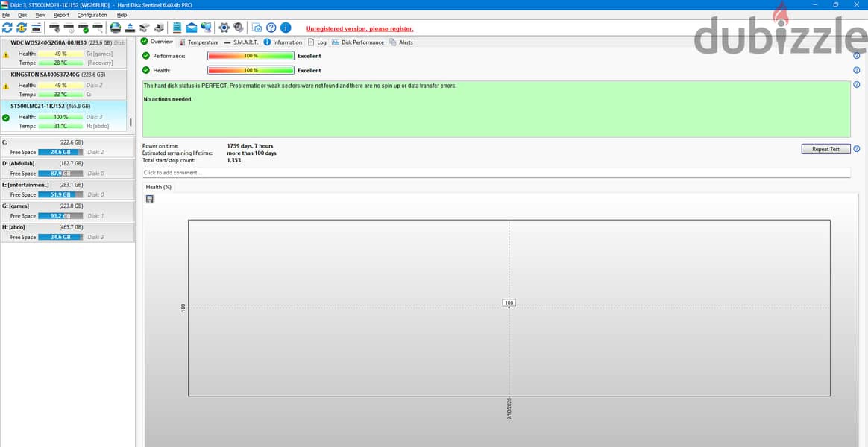The height and width of the screenshot is (447, 868).
Task: Open the Help menu
Action: tap(122, 15)
